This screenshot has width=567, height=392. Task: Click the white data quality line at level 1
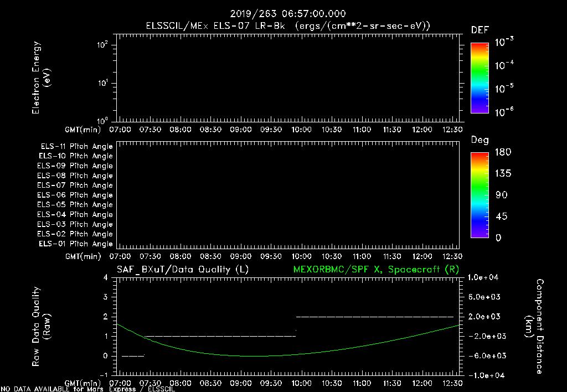pos(220,336)
